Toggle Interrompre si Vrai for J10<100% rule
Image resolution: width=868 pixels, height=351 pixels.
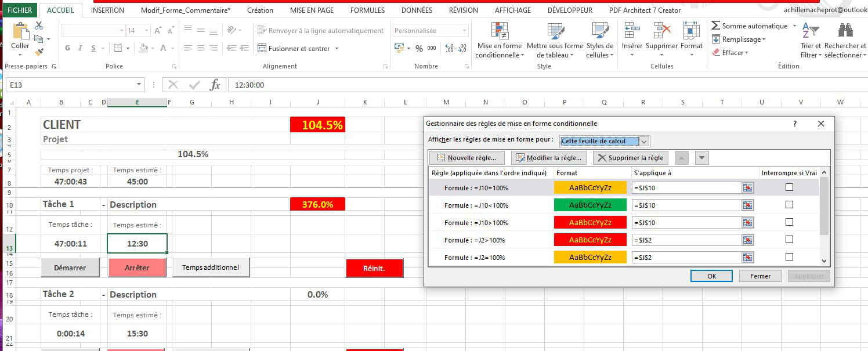click(789, 205)
